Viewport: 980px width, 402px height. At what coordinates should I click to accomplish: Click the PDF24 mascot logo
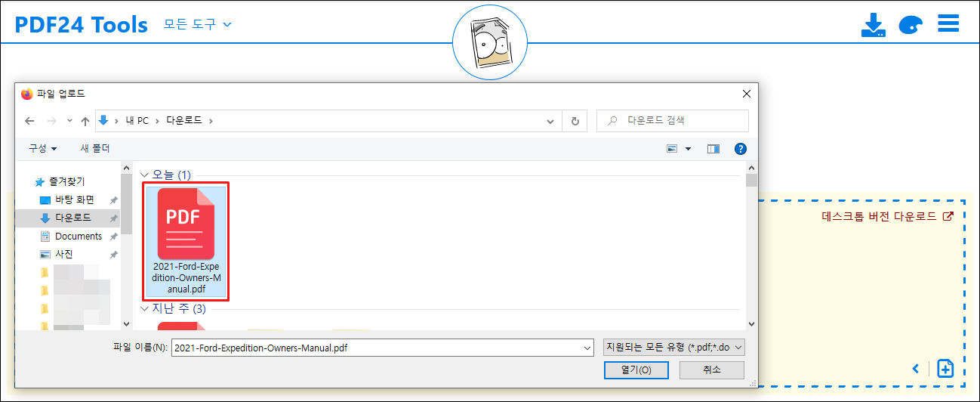pos(489,42)
